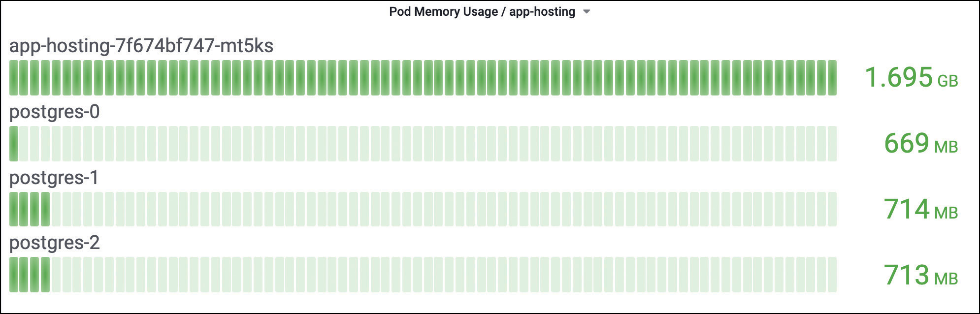Click the Pod Memory Usage panel title
Viewport: 980px width, 314px height.
(482, 12)
